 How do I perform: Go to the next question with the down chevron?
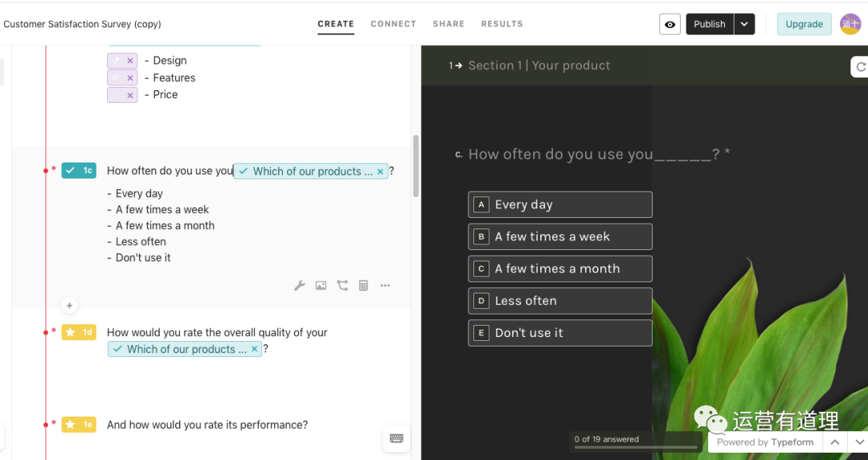859,442
